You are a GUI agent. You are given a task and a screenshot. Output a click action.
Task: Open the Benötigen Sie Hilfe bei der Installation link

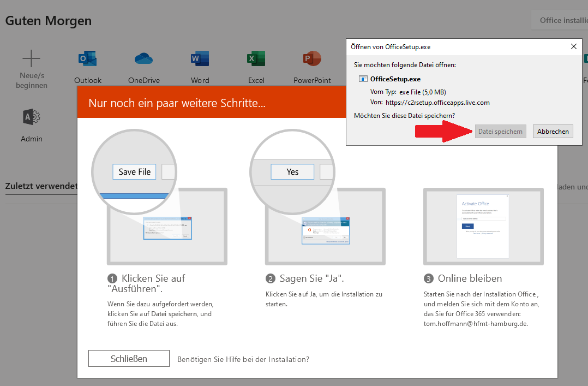(243, 359)
